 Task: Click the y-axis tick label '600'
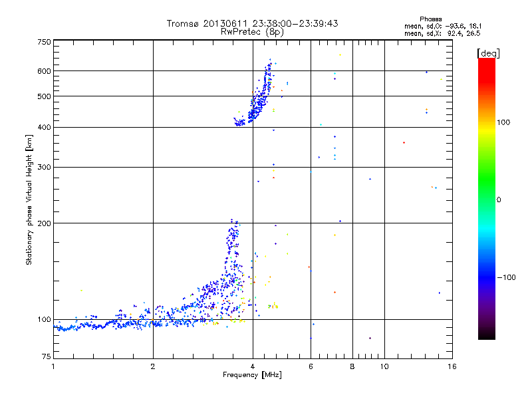pos(44,71)
